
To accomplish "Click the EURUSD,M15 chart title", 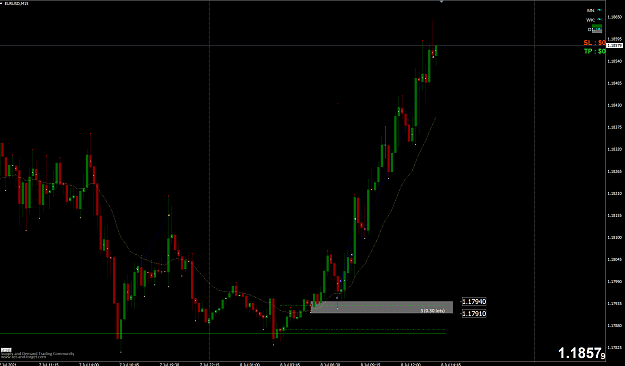I will point(16,3).
